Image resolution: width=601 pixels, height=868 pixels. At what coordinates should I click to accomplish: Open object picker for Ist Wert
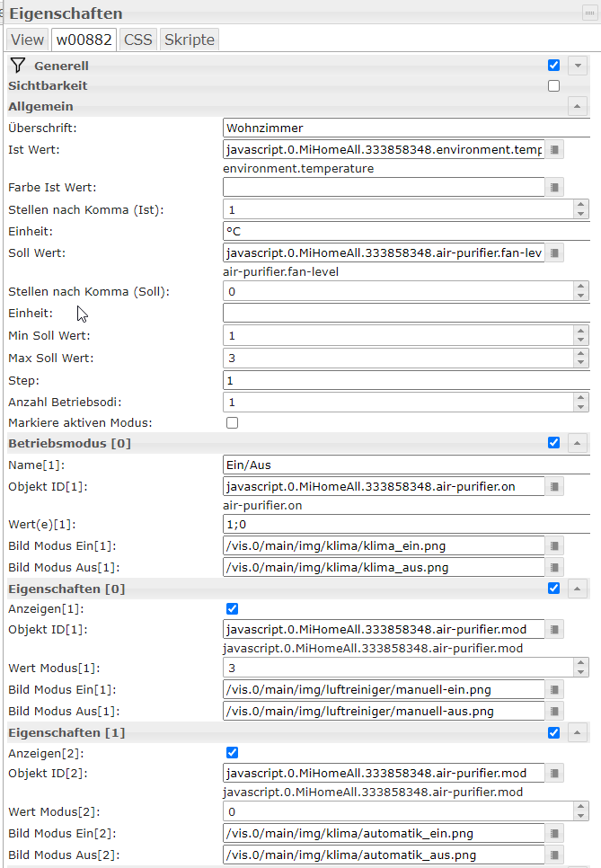[554, 149]
